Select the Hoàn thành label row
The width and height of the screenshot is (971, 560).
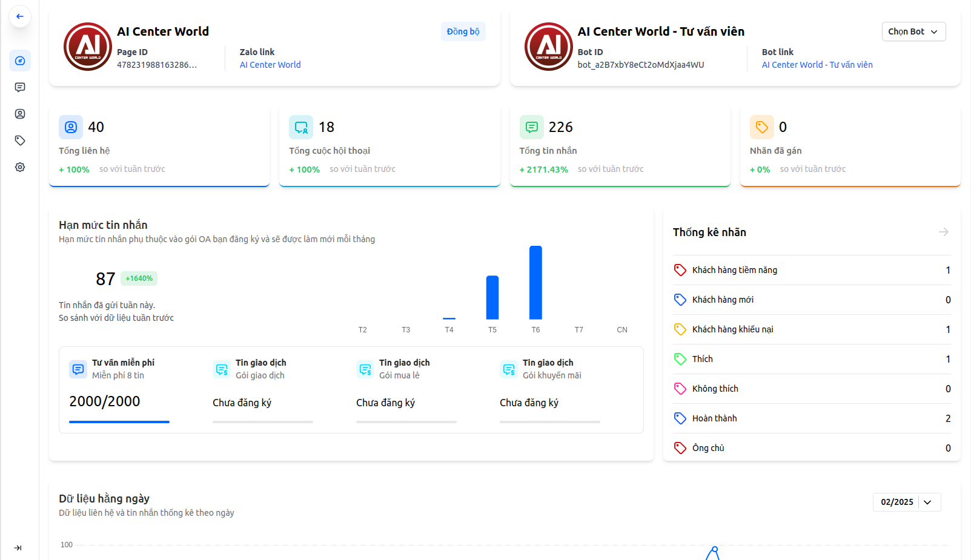click(x=812, y=418)
